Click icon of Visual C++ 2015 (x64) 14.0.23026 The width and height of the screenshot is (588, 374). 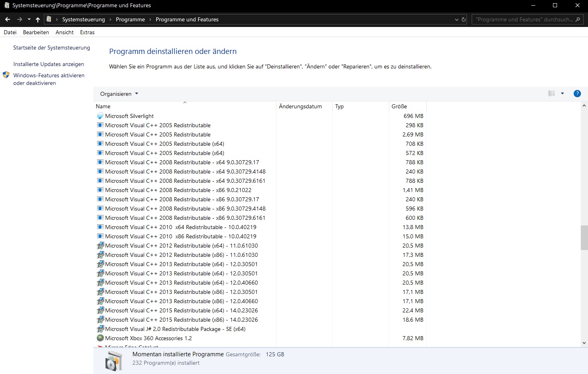point(100,310)
